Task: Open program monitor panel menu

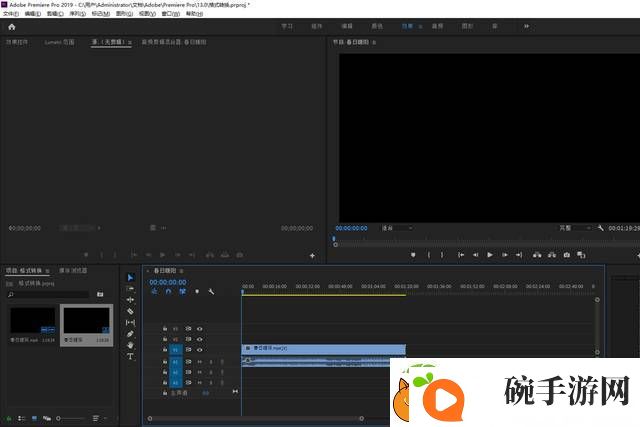Action: [x=374, y=42]
